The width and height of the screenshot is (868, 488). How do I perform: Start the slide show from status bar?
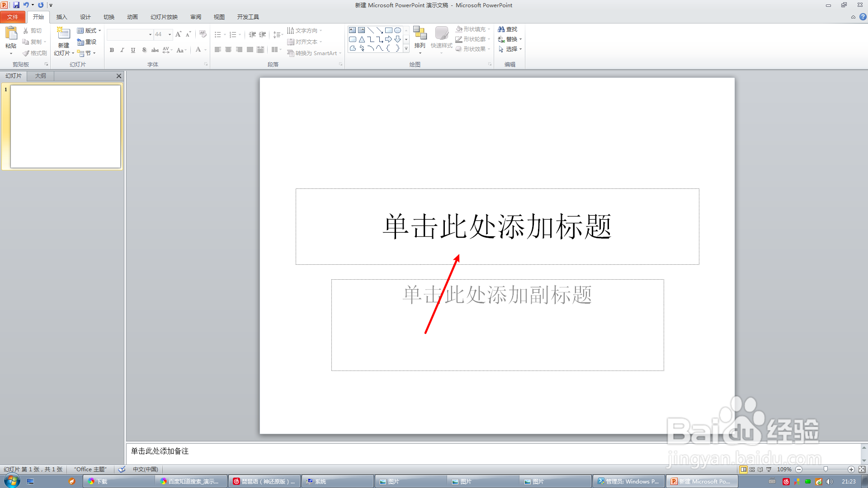click(769, 469)
